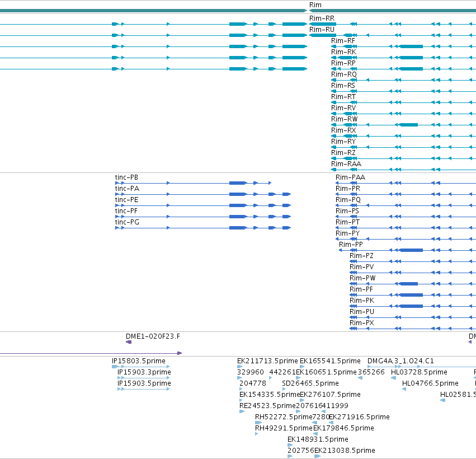Click the Rim-PZ protein label
Screen dimensions: 476x459
pos(361,256)
